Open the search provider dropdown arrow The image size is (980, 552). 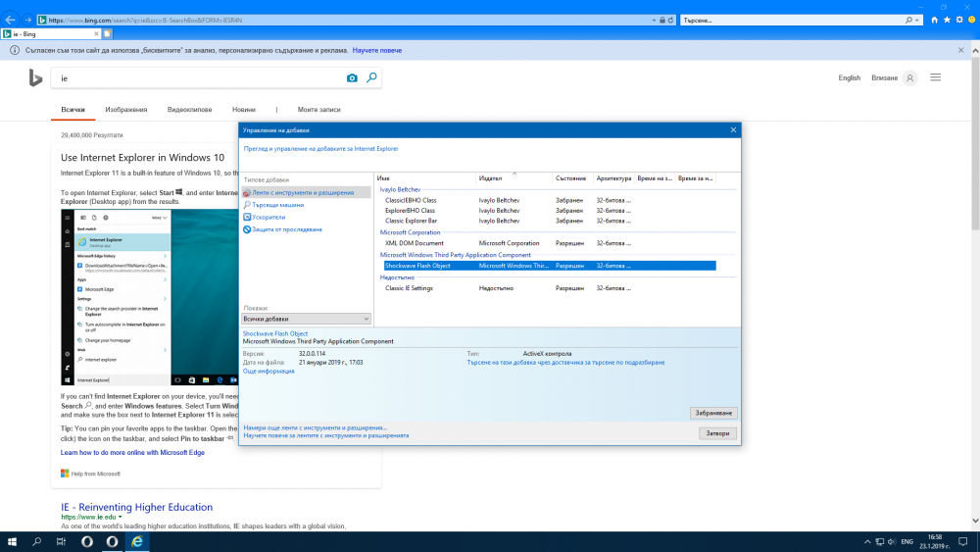tap(917, 20)
